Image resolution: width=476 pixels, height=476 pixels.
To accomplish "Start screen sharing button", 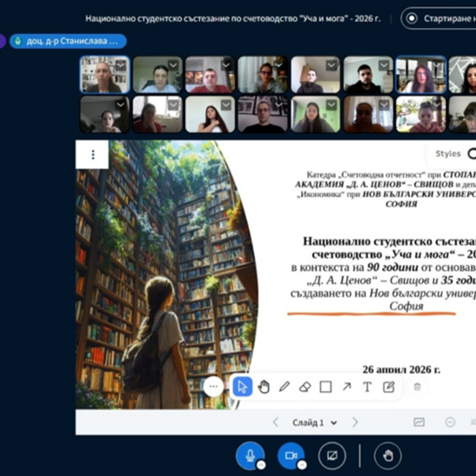I will [332, 456].
